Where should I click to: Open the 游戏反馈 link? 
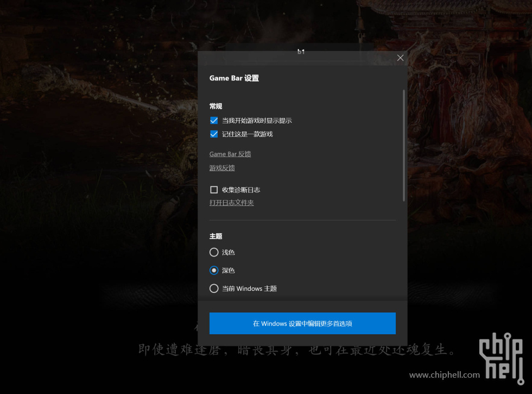coord(222,168)
